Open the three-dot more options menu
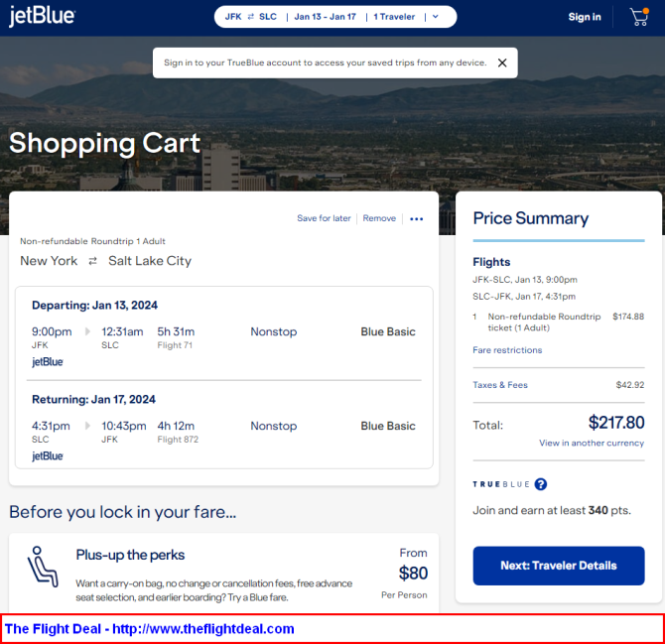Screen dimensions: 665x644 pyautogui.click(x=417, y=218)
